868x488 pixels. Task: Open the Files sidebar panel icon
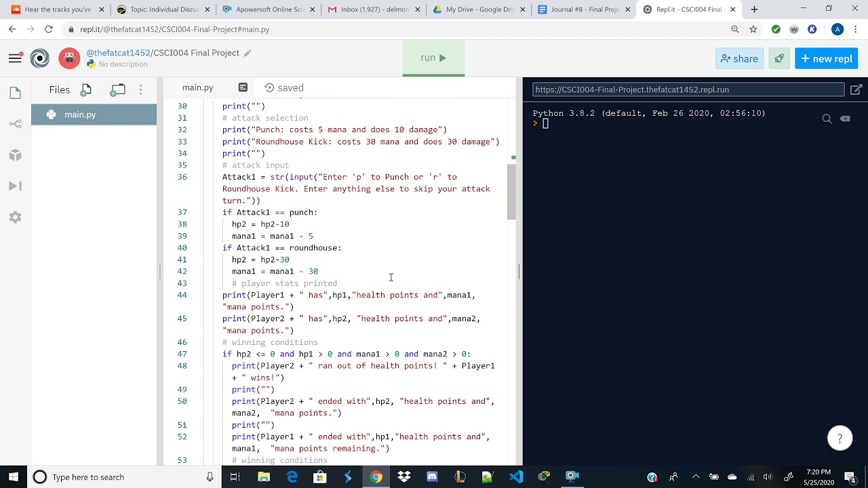tap(15, 93)
